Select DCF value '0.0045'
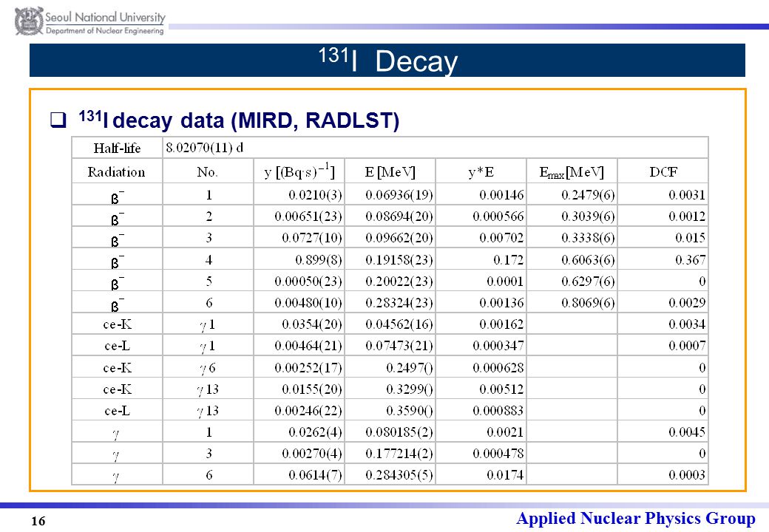This screenshot has width=769, height=532. tap(687, 432)
